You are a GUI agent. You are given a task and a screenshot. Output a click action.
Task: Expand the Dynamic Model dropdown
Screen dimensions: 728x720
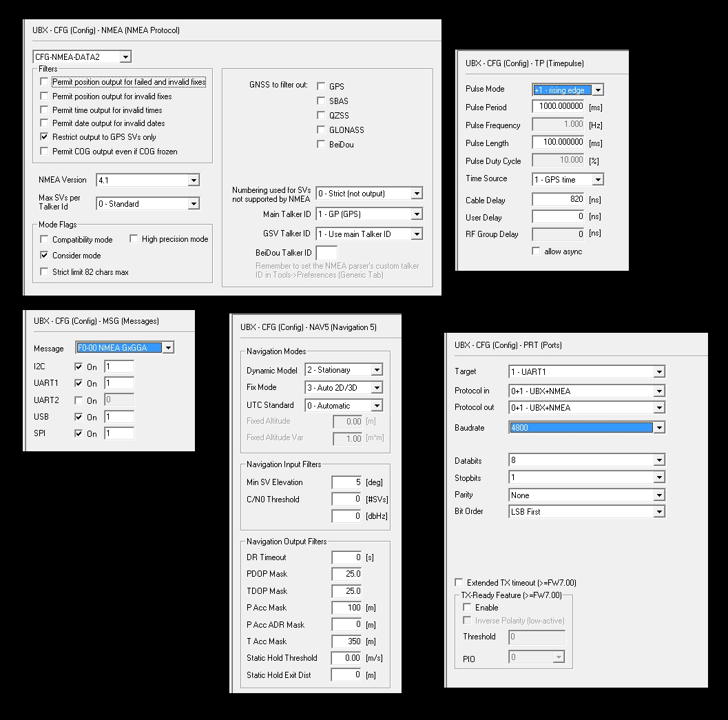376,371
